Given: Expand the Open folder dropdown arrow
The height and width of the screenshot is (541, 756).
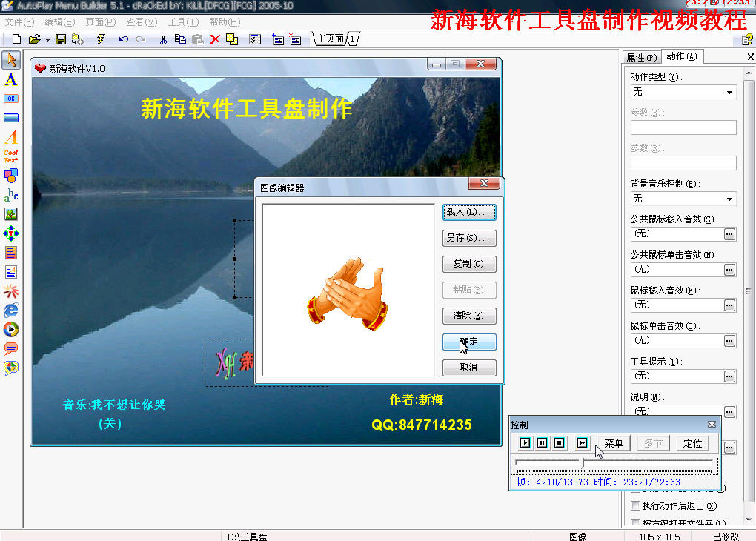Looking at the screenshot, I should 47,39.
